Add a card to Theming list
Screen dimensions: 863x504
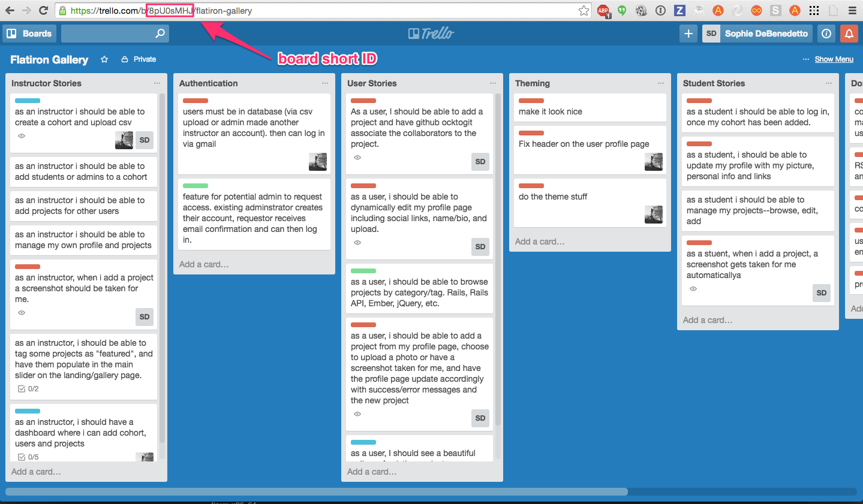540,242
